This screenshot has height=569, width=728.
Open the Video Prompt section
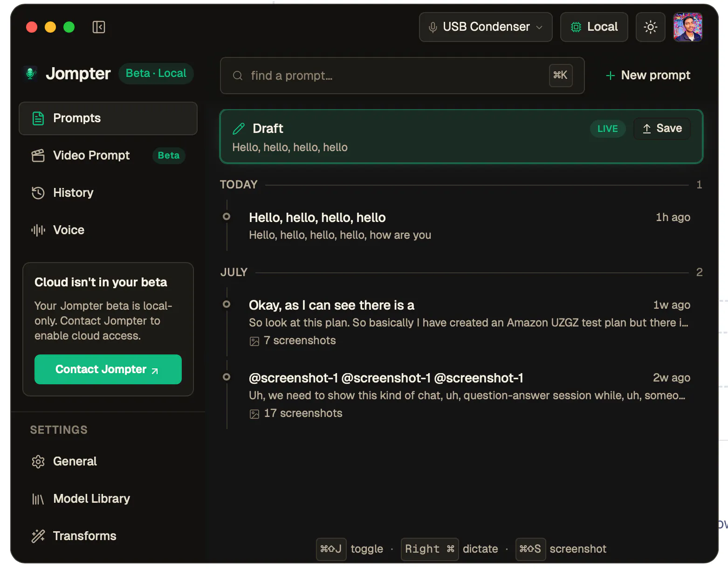point(108,155)
